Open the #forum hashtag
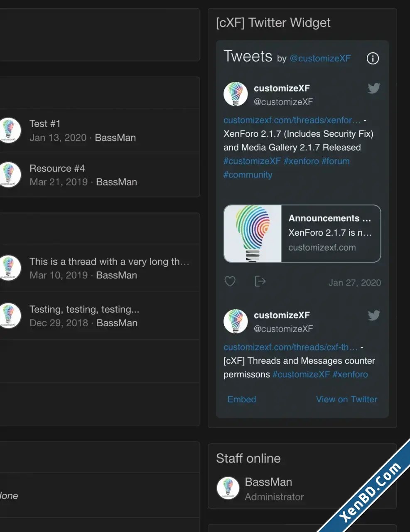The image size is (410, 532). (336, 161)
